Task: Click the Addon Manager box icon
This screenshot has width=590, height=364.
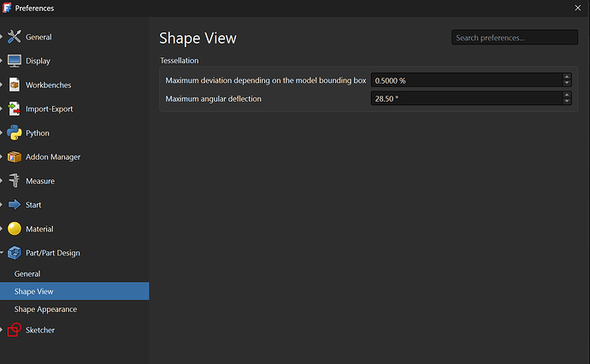Action: coord(15,157)
